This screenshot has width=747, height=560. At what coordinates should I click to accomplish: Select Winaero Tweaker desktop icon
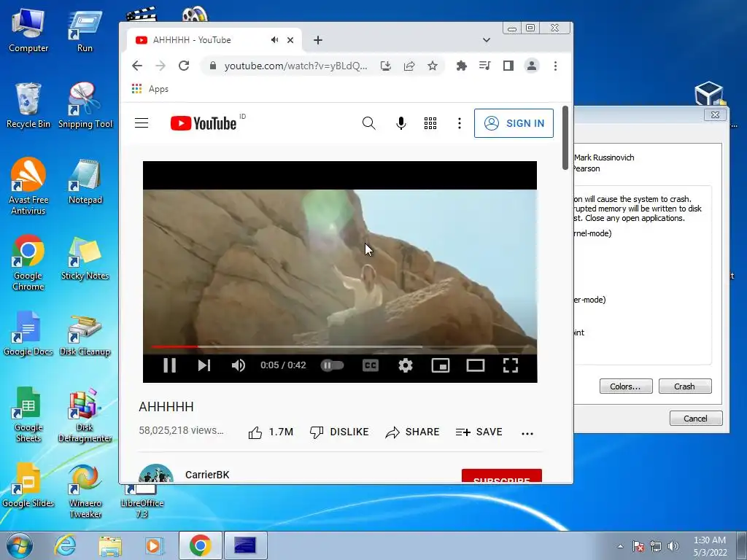coord(85,491)
